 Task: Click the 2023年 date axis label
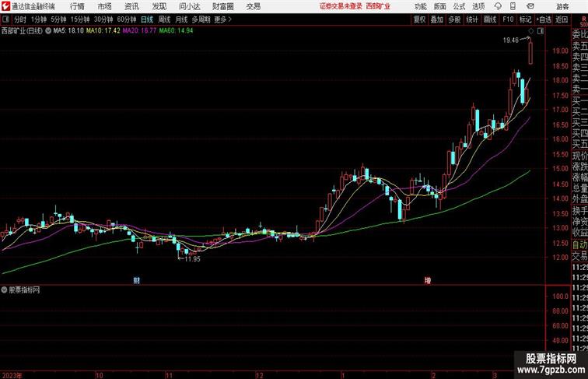(x=12, y=375)
